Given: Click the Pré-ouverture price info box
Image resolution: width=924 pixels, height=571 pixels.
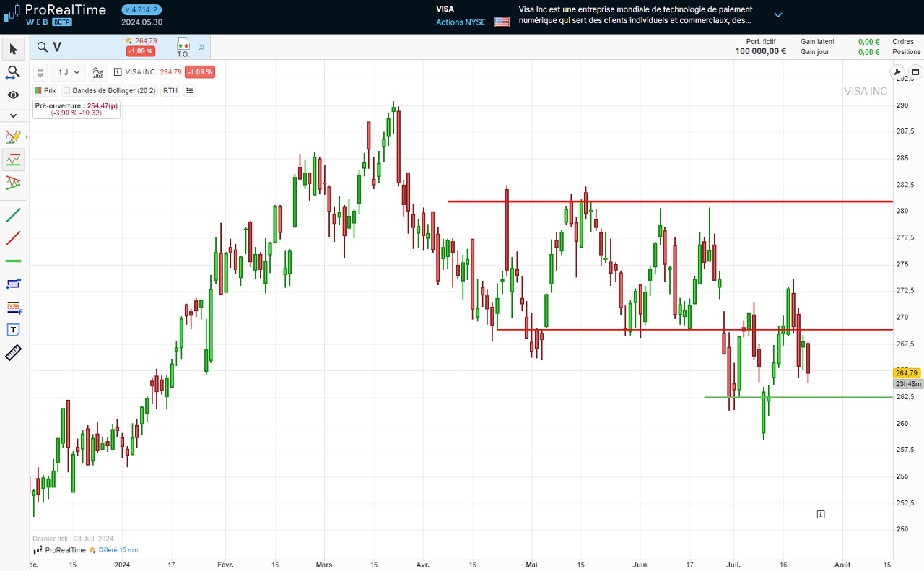Looking at the screenshot, I should coord(77,109).
